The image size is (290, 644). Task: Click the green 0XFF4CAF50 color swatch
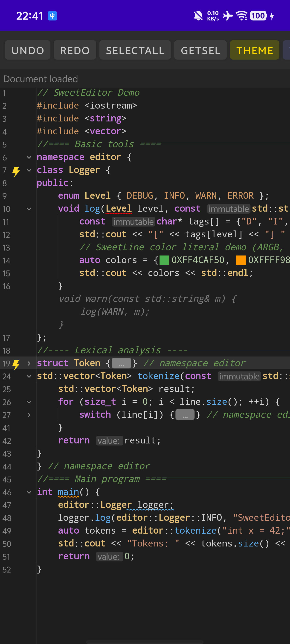pos(164,260)
